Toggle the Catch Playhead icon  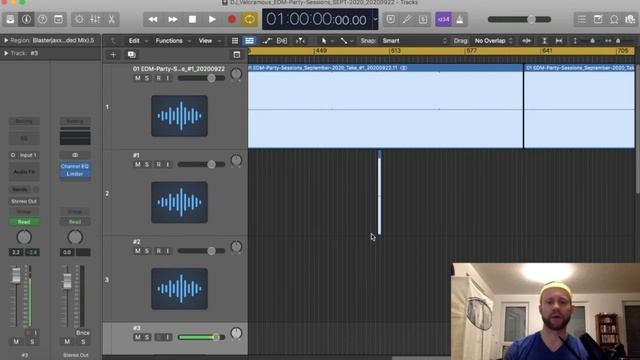[300, 40]
